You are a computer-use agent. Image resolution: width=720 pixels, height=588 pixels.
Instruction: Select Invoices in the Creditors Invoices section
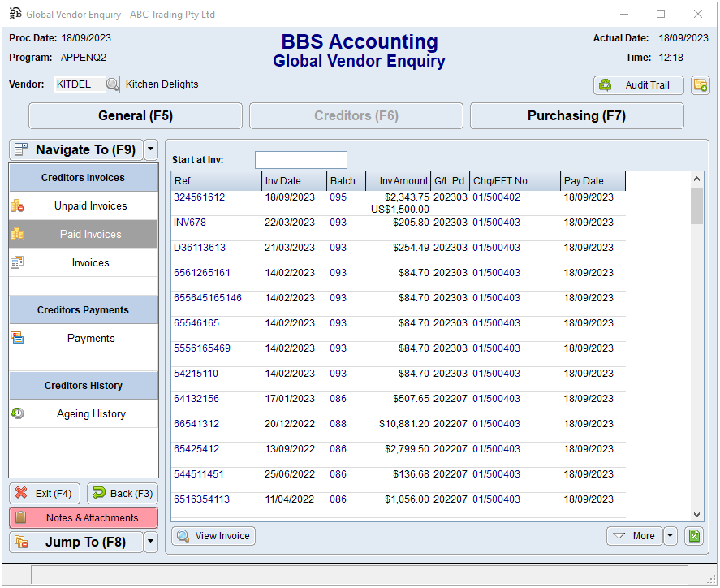90,263
